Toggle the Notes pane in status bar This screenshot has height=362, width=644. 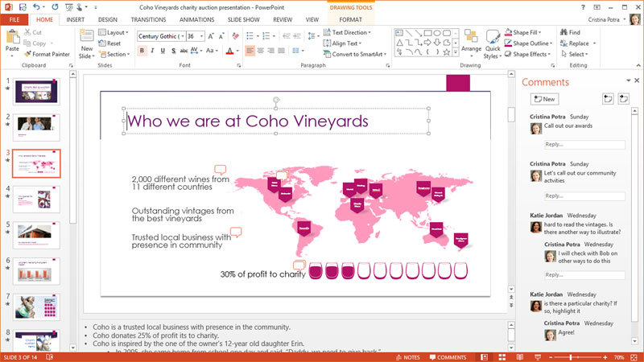click(x=407, y=356)
